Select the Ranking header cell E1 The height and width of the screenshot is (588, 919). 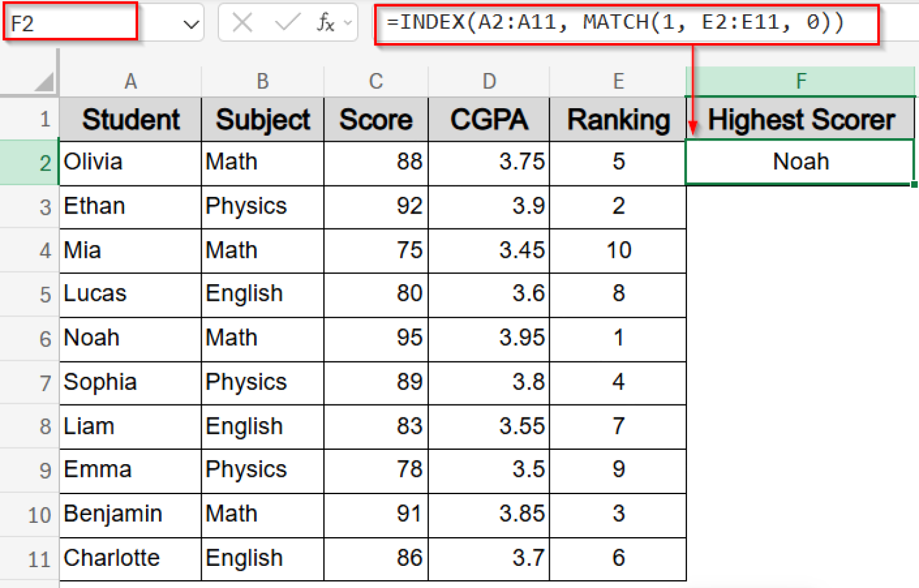pyautogui.click(x=617, y=119)
